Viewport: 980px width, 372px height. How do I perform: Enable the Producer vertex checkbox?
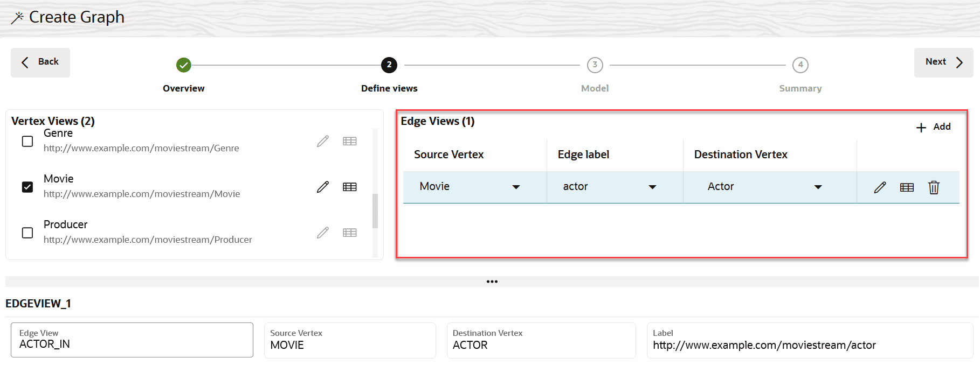coord(27,233)
